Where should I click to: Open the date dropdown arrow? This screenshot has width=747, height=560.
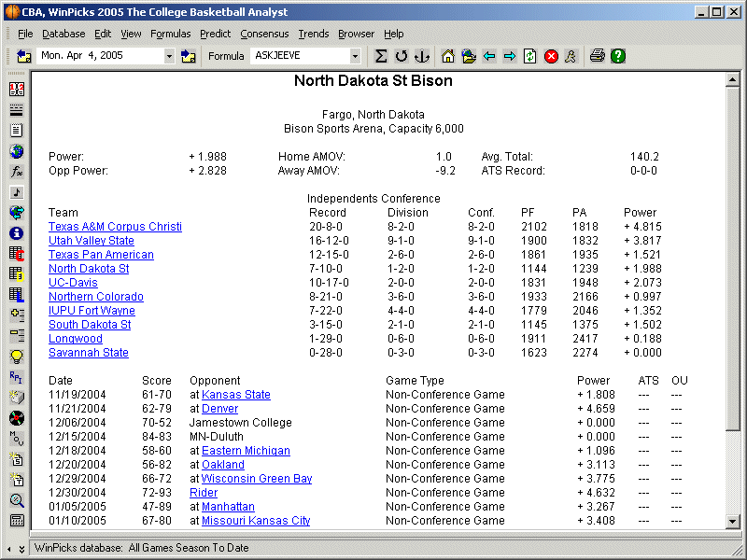[x=169, y=56]
